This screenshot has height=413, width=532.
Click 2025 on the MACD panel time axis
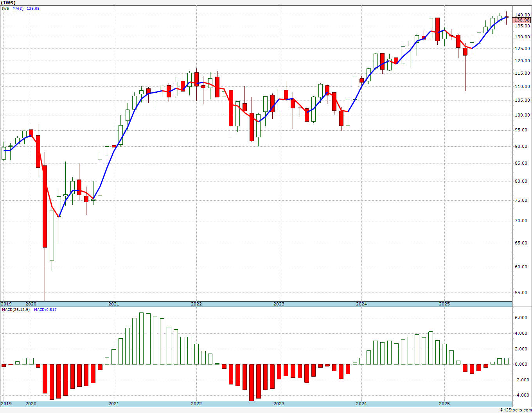click(444, 404)
